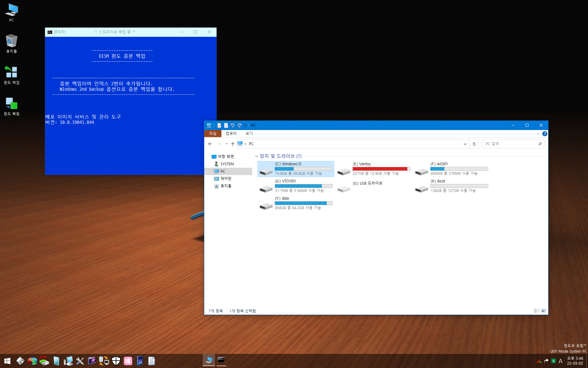Open the 휴지통 recycle bin desktop icon
The image size is (588, 368).
click(x=11, y=44)
